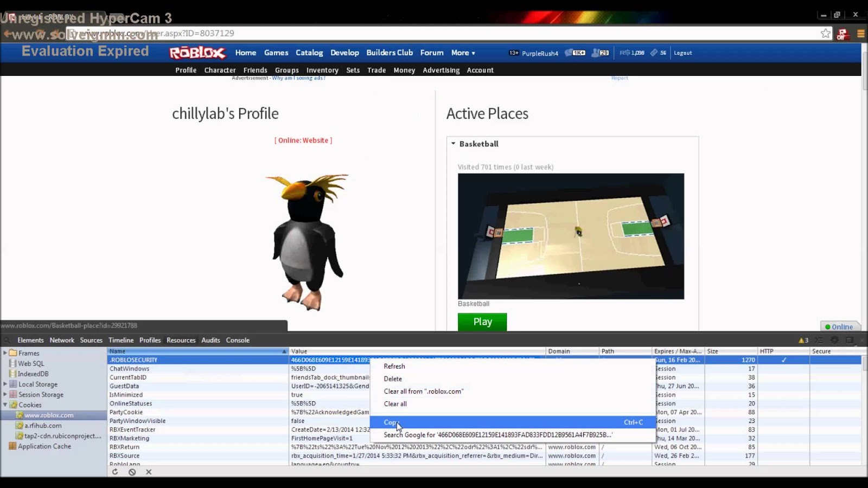Viewport: 868px width, 488px height.
Task: Open the Chrome hamburger menu
Action: [860, 34]
